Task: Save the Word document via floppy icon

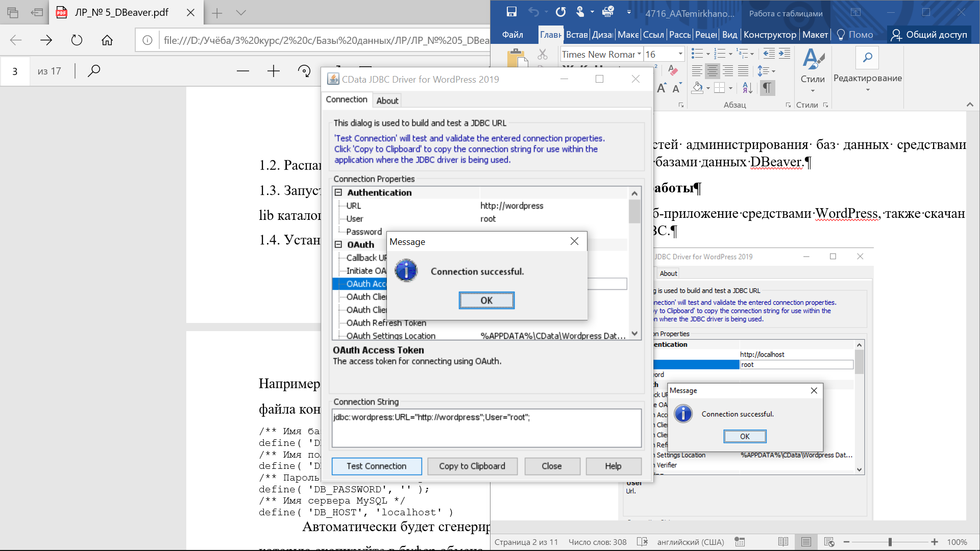Action: [x=511, y=12]
